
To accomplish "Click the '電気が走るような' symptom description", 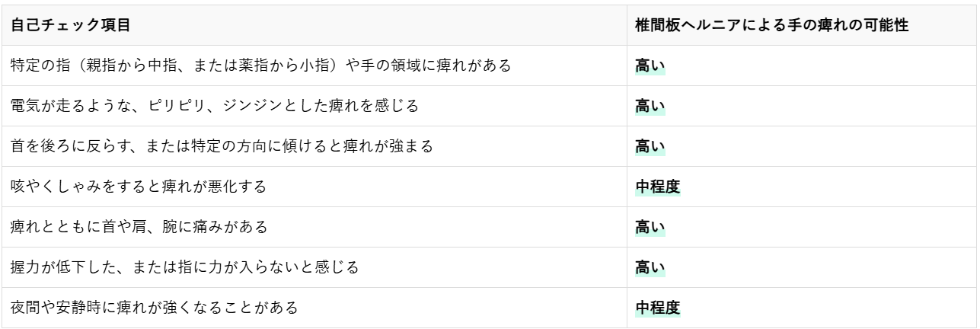I will click(214, 107).
